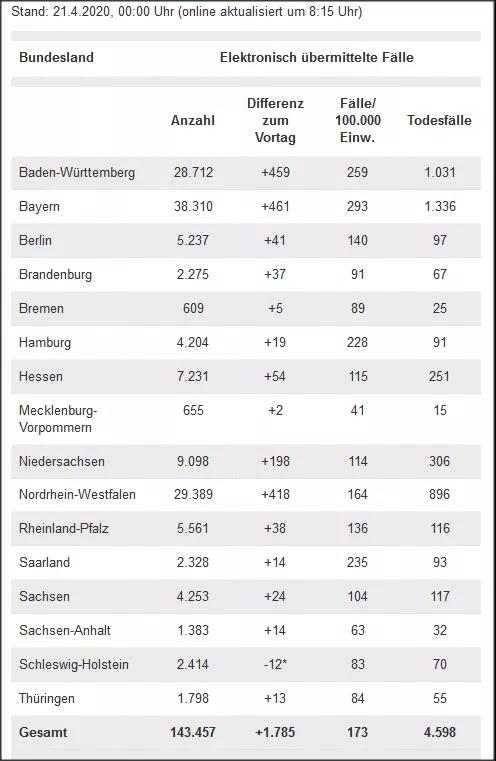Viewport: 496px width, 761px height.
Task: Click the Saarland incidence value 235
Action: click(358, 562)
